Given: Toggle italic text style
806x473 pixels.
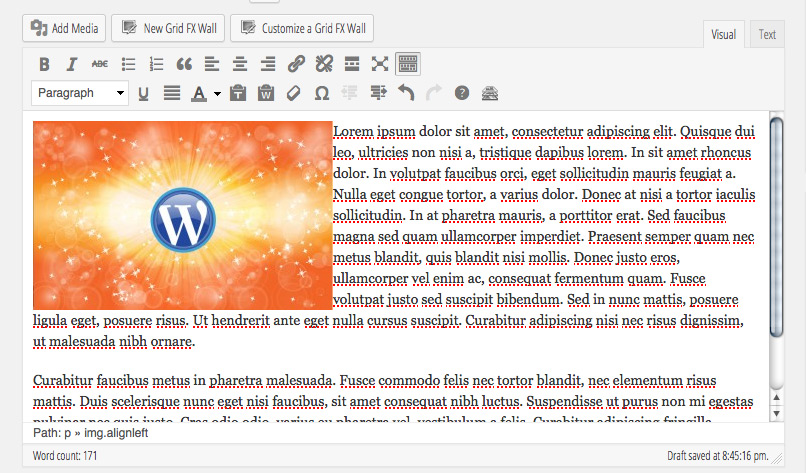Looking at the screenshot, I should [x=72, y=64].
